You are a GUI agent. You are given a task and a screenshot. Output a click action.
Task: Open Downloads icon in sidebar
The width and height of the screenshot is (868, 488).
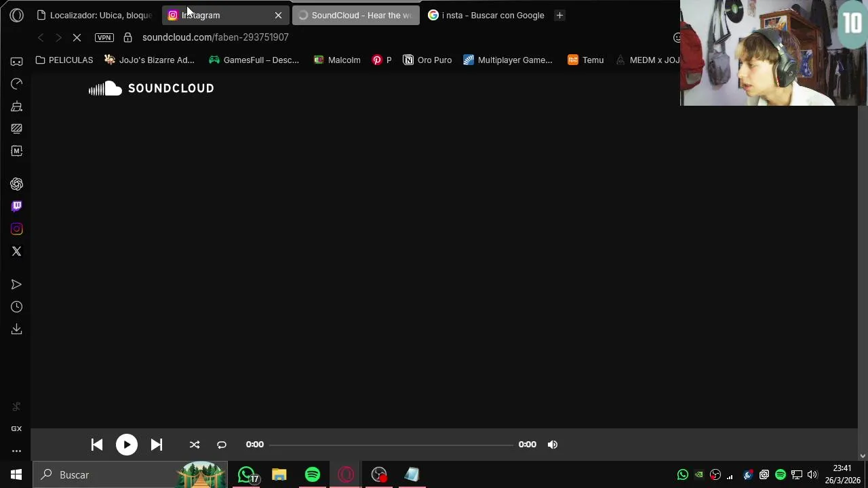(x=16, y=329)
